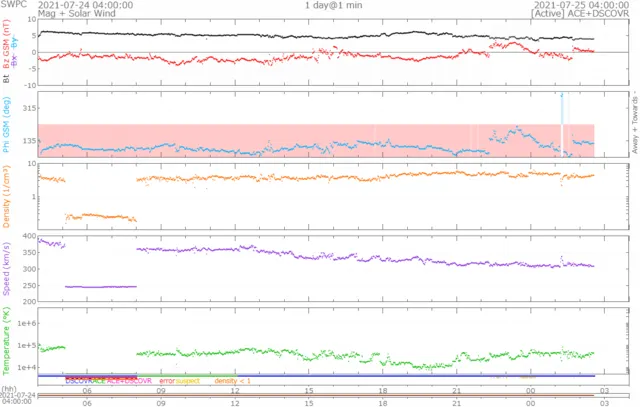
Task: Click the end timestamp 2021-07-25 04:00:00 header
Action: point(582,5)
